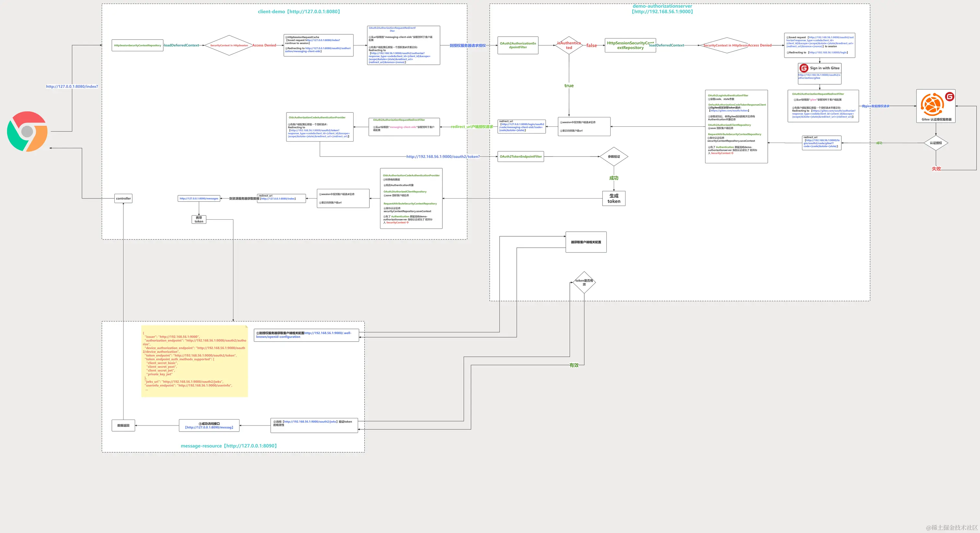Select the OAuth2LoginAuthenticationFilter box
Screen dimensions: 980x533
736,127
